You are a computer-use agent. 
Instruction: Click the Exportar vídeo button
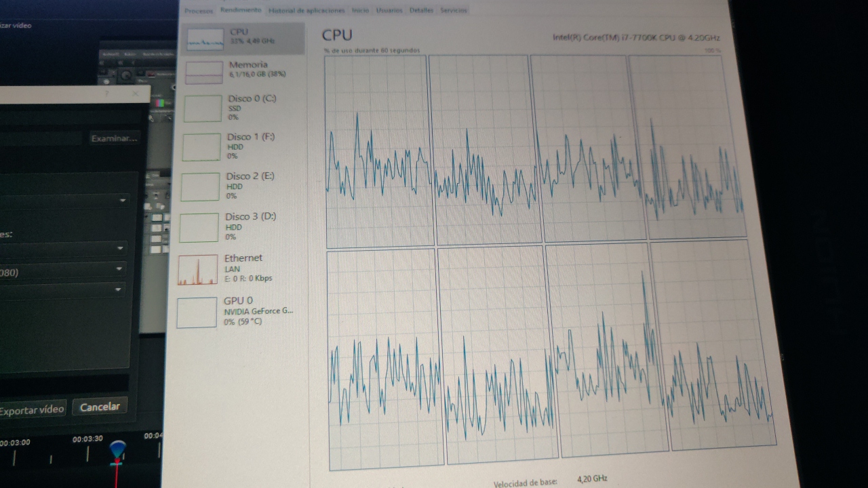(32, 409)
